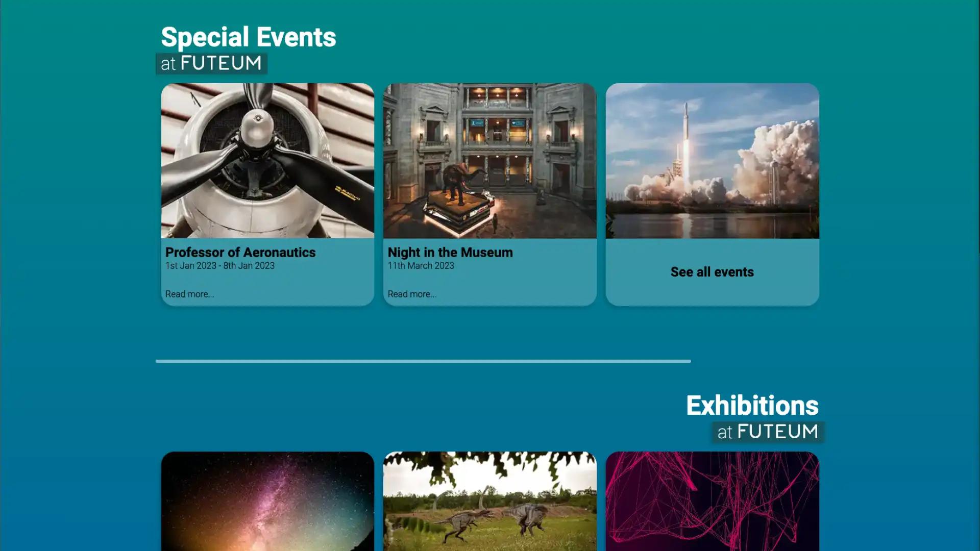Screen dimensions: 980x551
Task: Select the dinosaurs exhibition card
Action: tap(489, 501)
